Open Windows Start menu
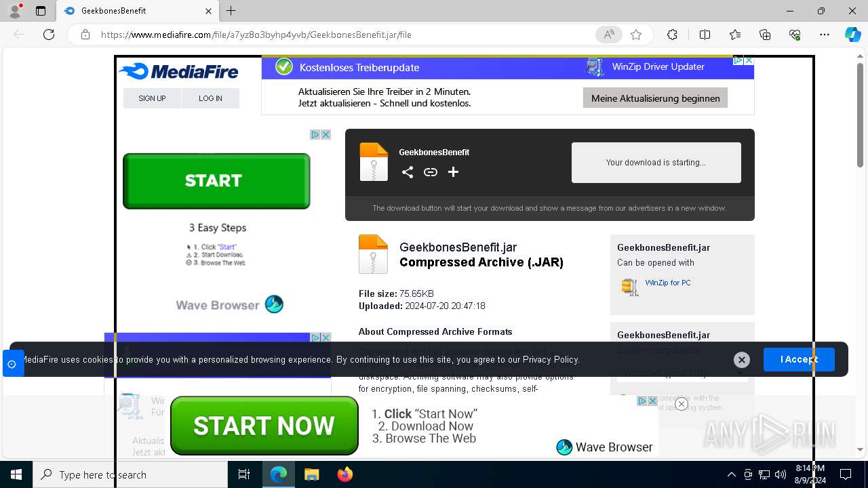This screenshot has width=868, height=488. point(16,474)
